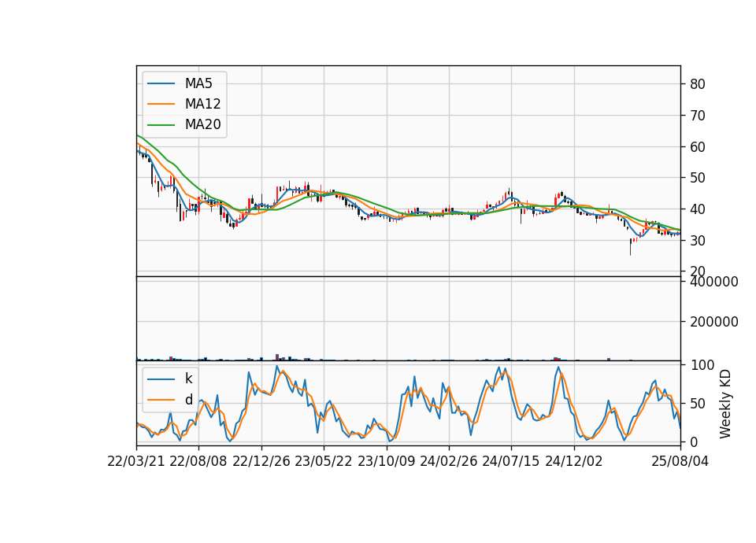Click the 22/03/21 date tick label
This screenshot has height=543, width=756.
(136, 462)
